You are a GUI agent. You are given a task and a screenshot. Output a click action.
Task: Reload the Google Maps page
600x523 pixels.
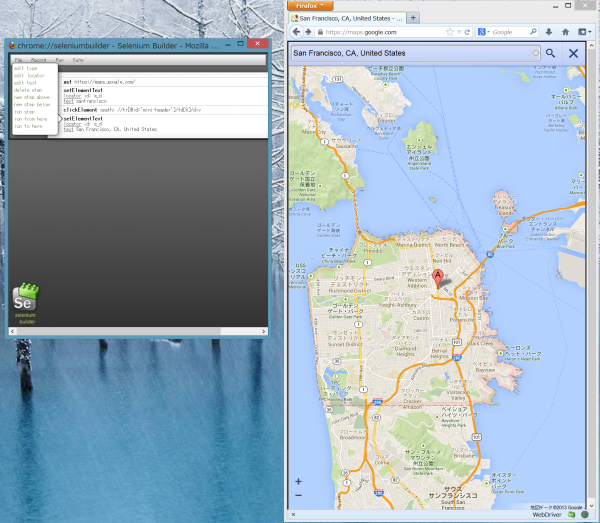point(467,32)
